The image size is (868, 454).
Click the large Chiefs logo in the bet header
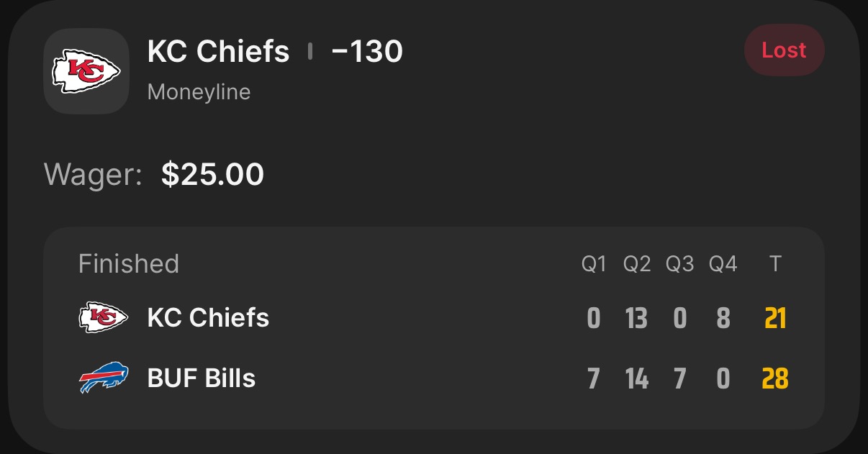[x=86, y=71]
